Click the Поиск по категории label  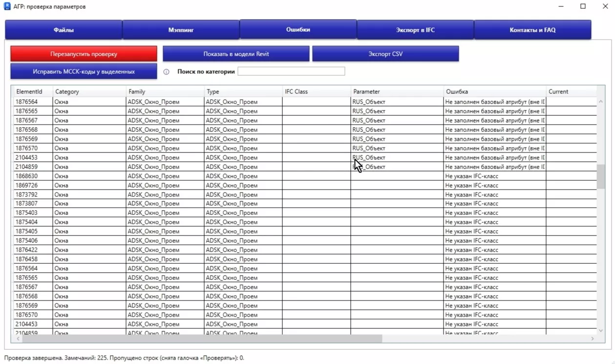(x=206, y=71)
